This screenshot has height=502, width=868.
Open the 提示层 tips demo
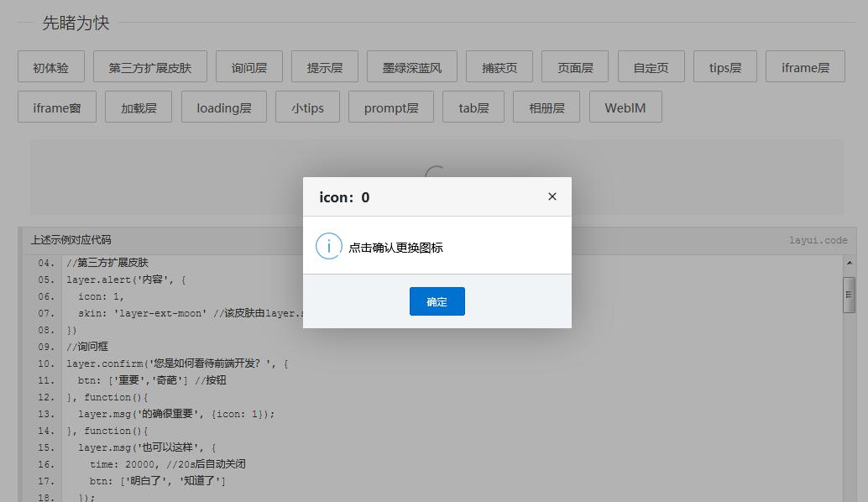324,65
